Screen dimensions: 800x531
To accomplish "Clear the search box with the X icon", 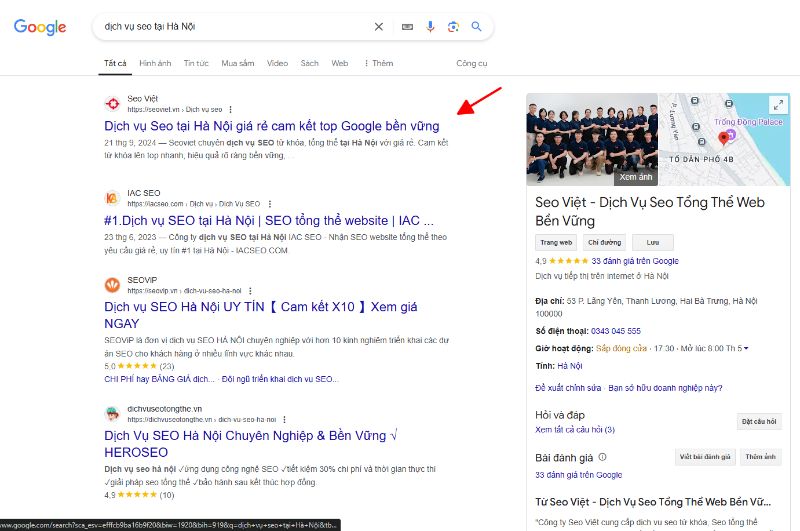I will point(379,27).
